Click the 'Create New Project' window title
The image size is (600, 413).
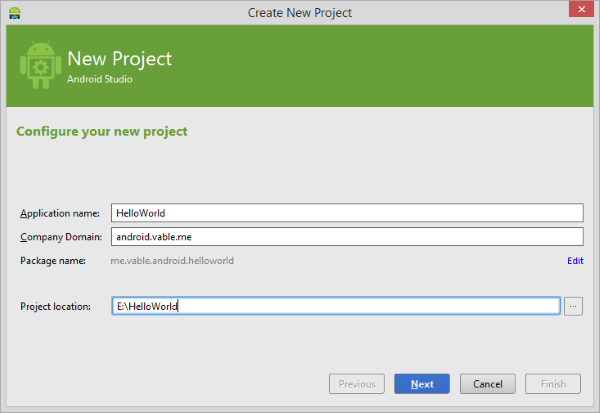(x=300, y=13)
